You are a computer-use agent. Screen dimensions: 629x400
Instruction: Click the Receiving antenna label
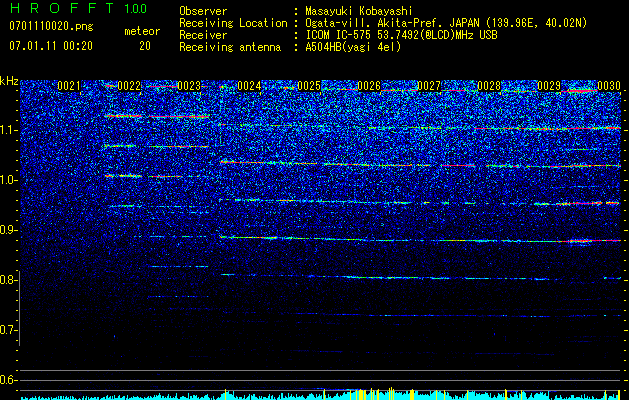point(230,47)
